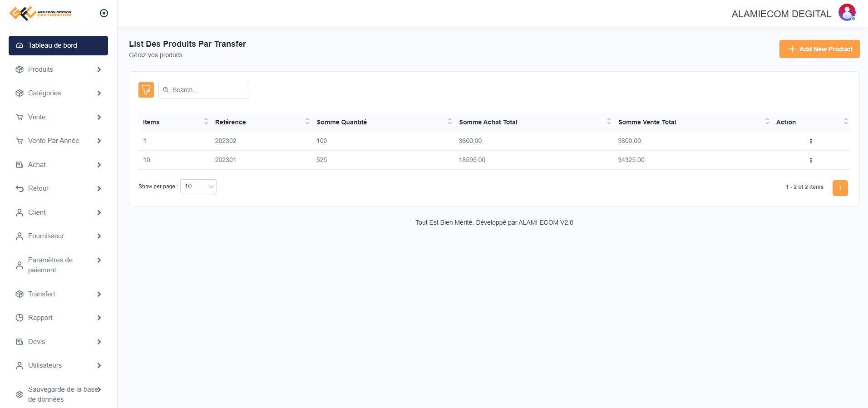This screenshot has width=868, height=408.
Task: Open action menu for reference 202301
Action: pyautogui.click(x=810, y=160)
